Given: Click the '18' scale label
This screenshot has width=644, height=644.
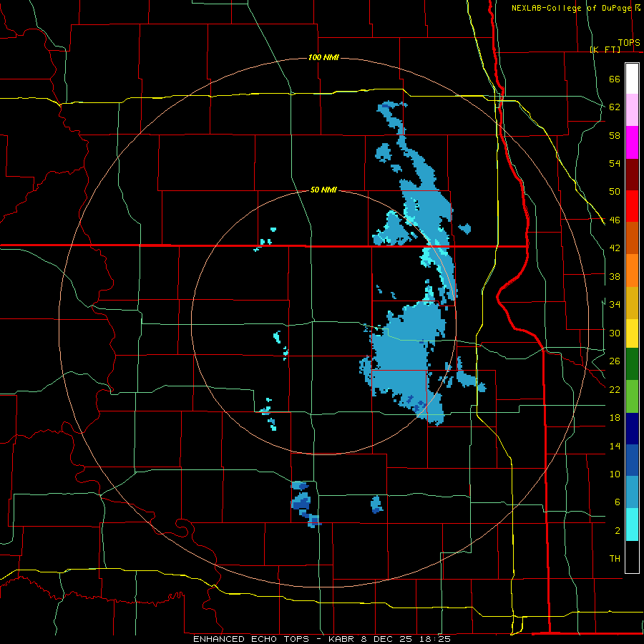Looking at the screenshot, I should 615,418.
